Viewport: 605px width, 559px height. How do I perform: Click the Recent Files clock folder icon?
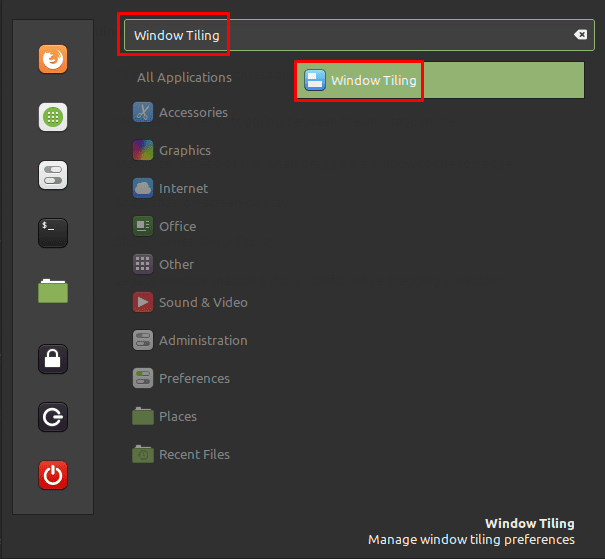point(143,454)
